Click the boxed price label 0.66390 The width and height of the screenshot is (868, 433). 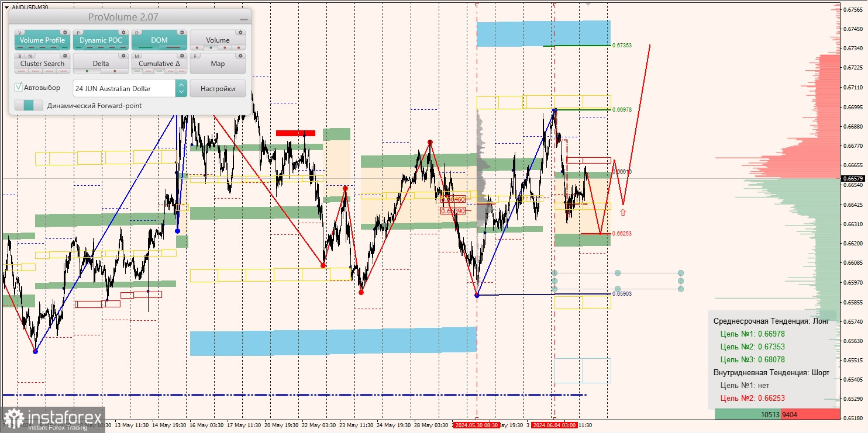coord(453,211)
